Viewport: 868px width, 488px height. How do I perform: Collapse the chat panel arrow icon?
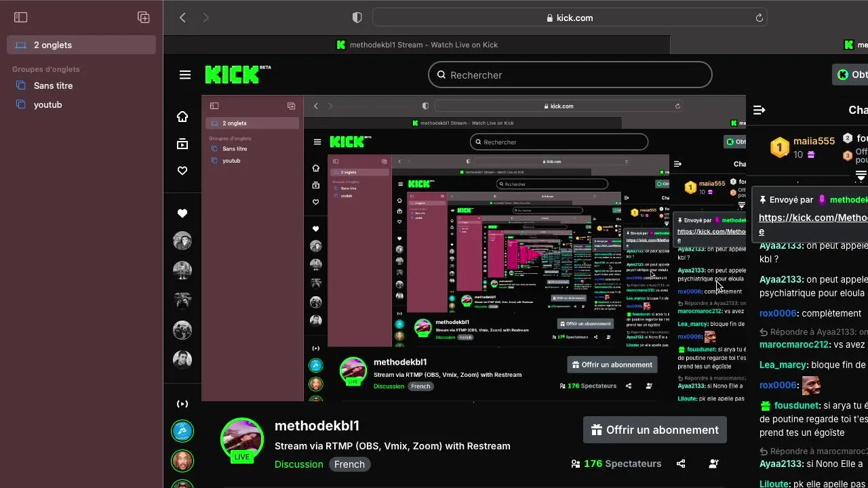pos(759,110)
